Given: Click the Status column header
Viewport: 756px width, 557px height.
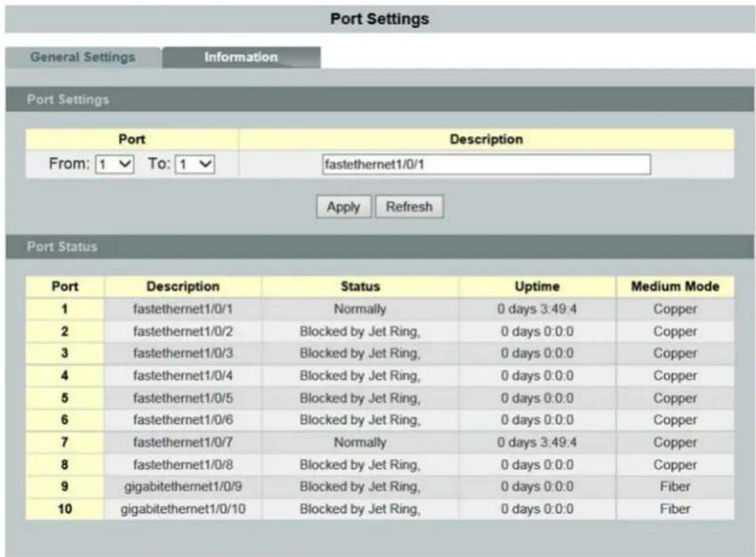Looking at the screenshot, I should coord(360,287).
